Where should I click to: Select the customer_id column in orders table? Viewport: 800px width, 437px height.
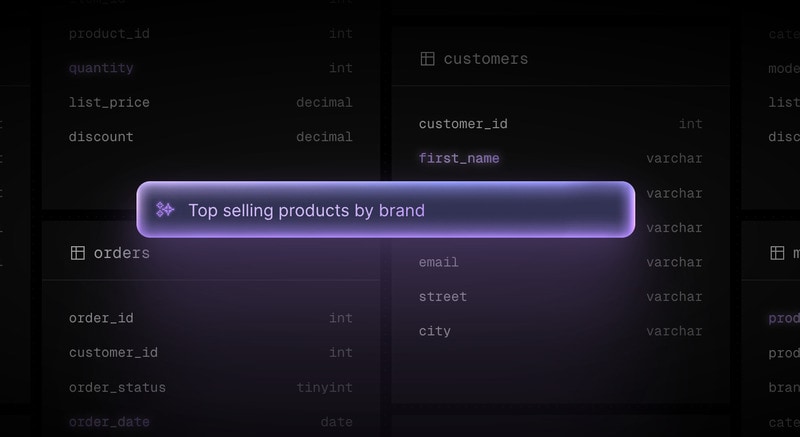click(113, 352)
